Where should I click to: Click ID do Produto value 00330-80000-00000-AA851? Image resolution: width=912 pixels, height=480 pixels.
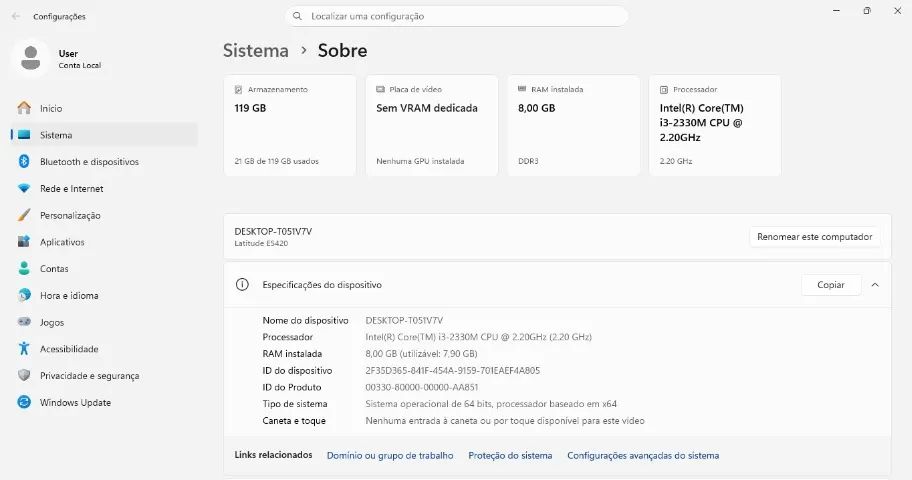pos(422,387)
